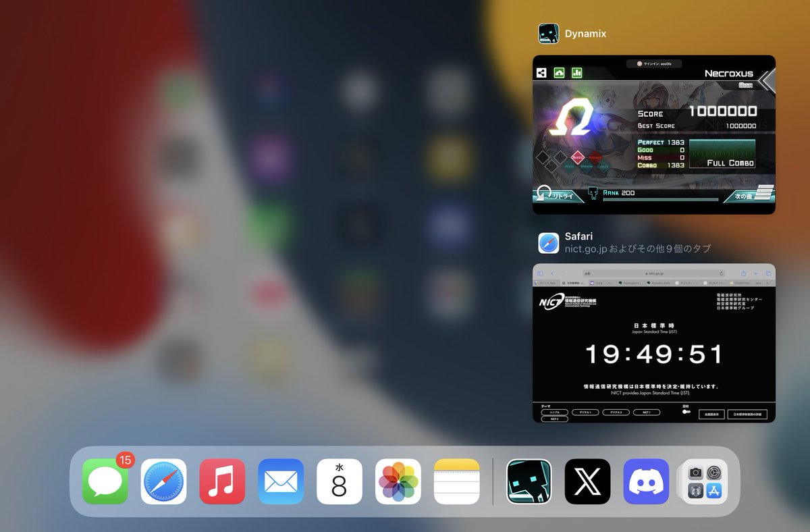Screen dimensions: 810x532
Task: Select the シンプル theme button
Action: click(554, 412)
